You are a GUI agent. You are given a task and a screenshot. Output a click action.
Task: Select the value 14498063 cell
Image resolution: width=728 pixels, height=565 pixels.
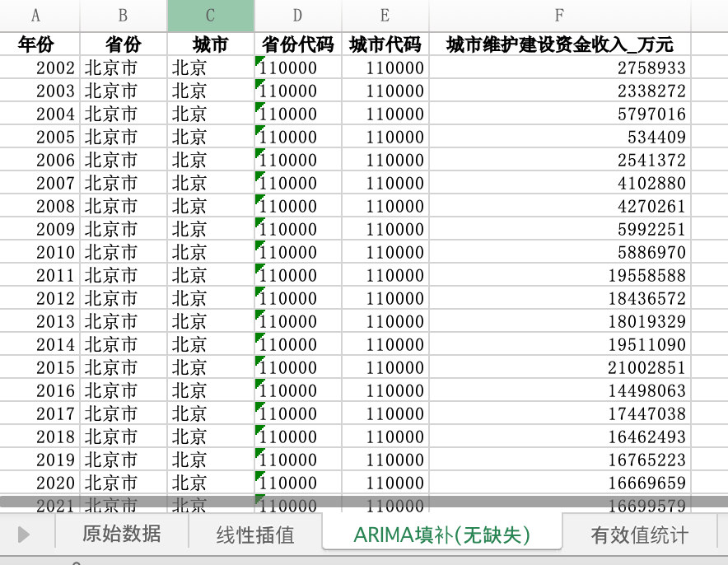point(560,390)
